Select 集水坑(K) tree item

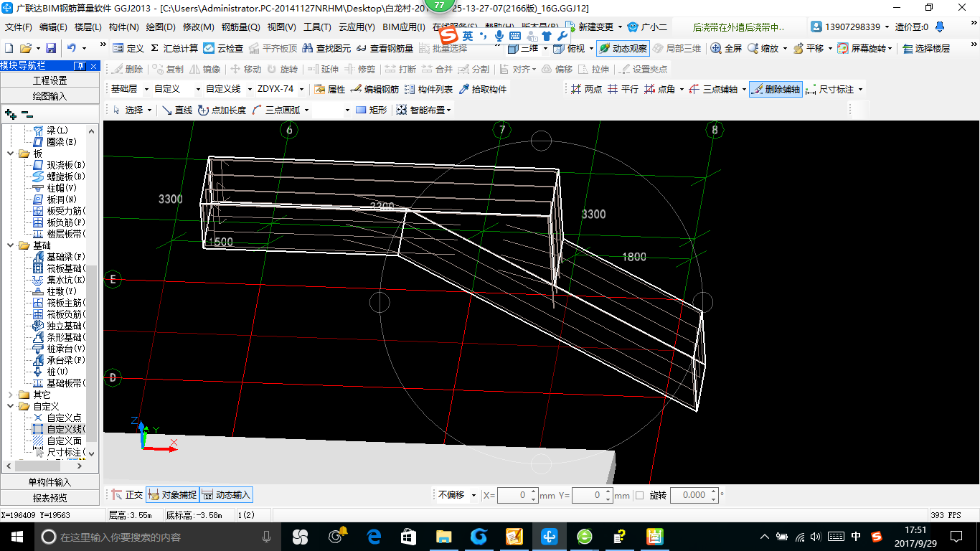[x=60, y=280]
